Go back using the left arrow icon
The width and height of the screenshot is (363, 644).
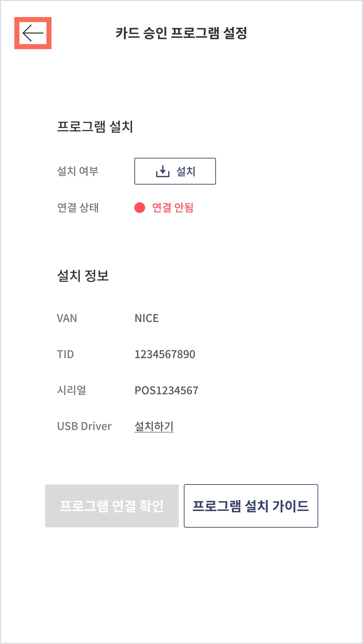(33, 33)
